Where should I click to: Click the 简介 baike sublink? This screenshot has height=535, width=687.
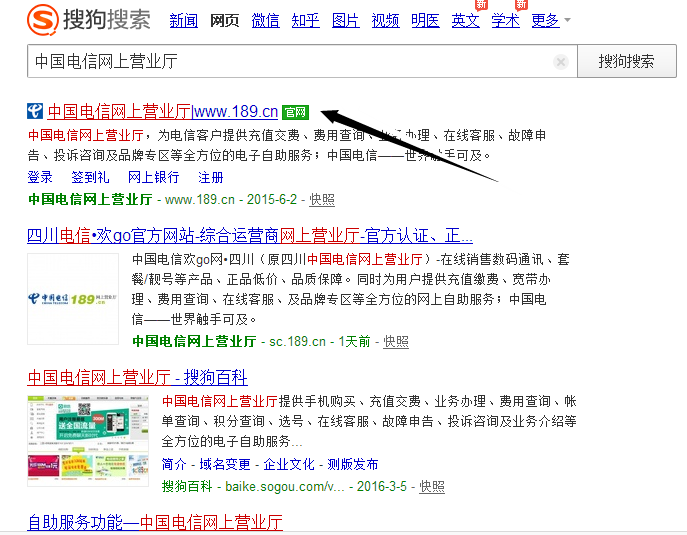click(174, 464)
